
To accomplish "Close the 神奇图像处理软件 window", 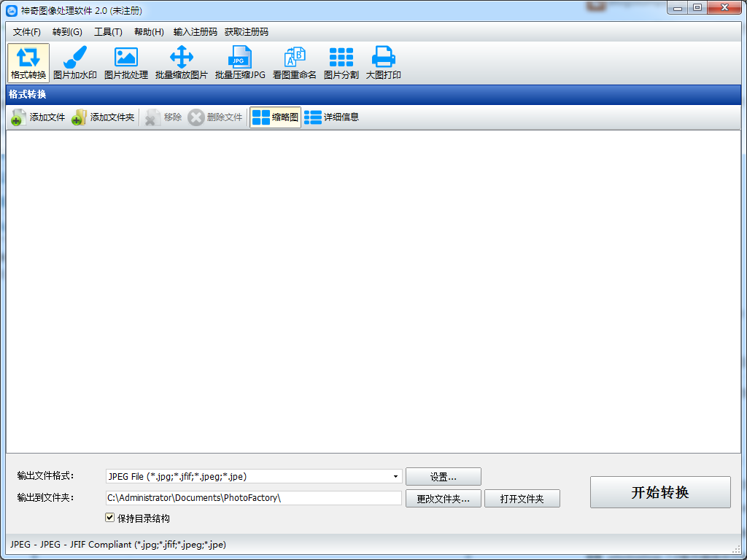I will point(724,8).
